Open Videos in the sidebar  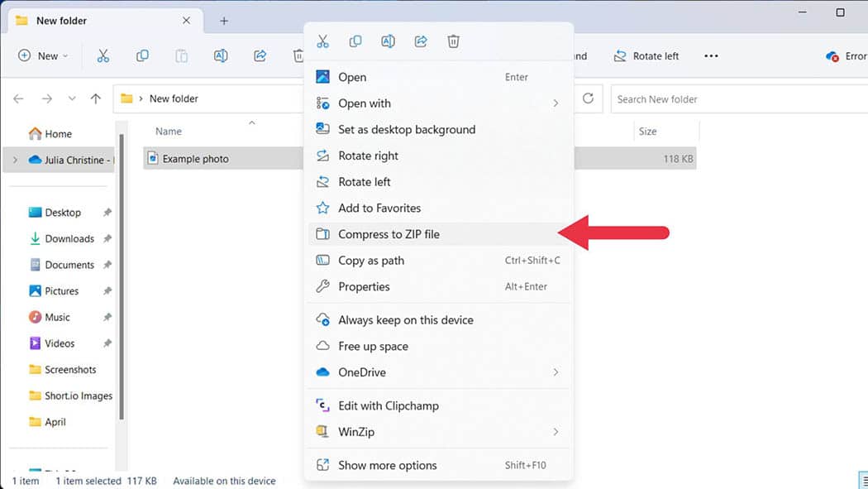point(51,343)
